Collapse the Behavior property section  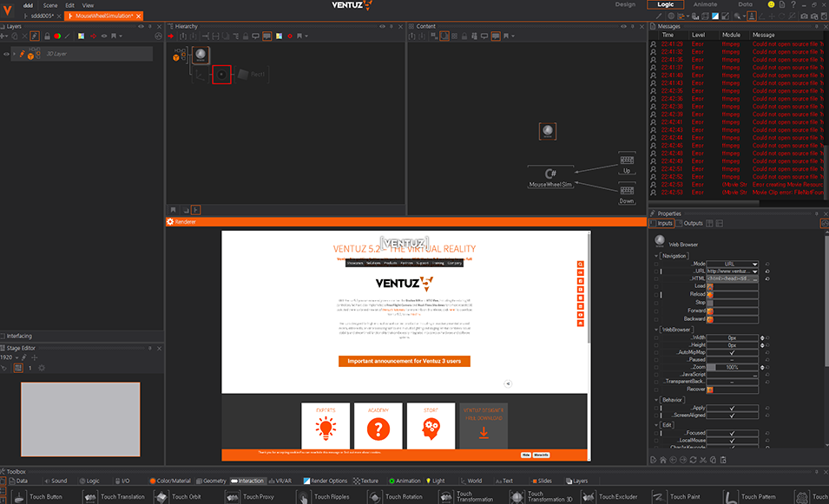[656, 400]
